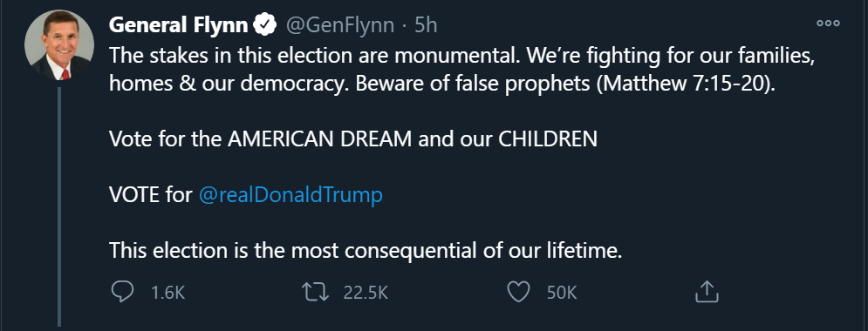Click the 1.6K replies count
This screenshot has height=331, width=868.
[167, 293]
